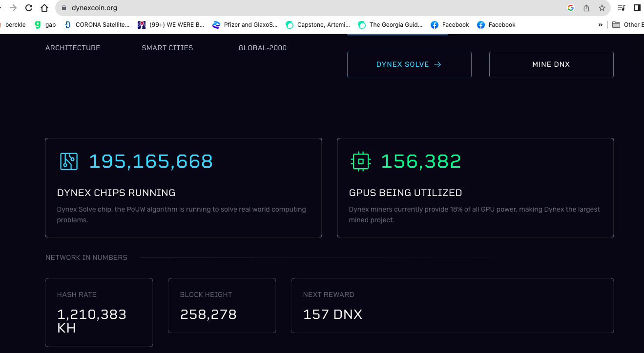Click the DYNEX SOLVE button
The width and height of the screenshot is (644, 353).
click(x=409, y=64)
